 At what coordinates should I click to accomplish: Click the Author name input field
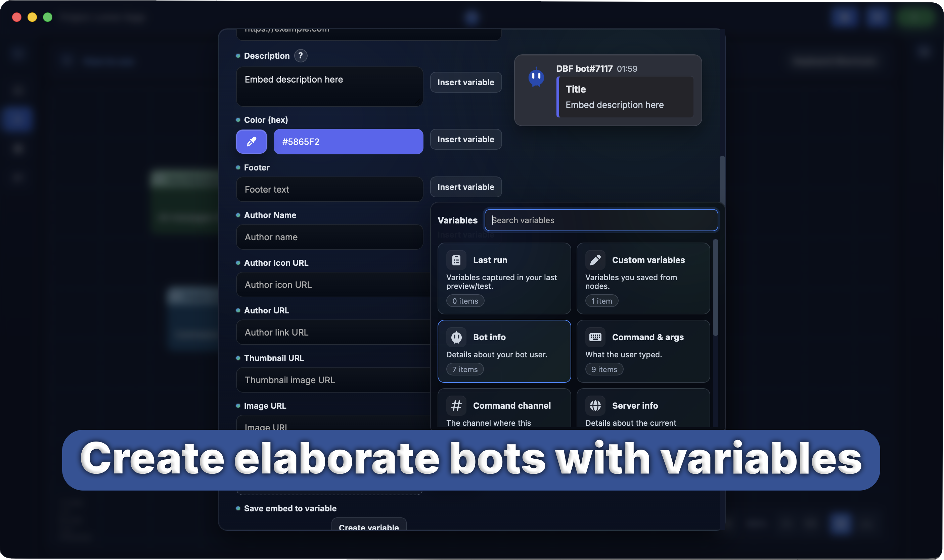tap(329, 237)
